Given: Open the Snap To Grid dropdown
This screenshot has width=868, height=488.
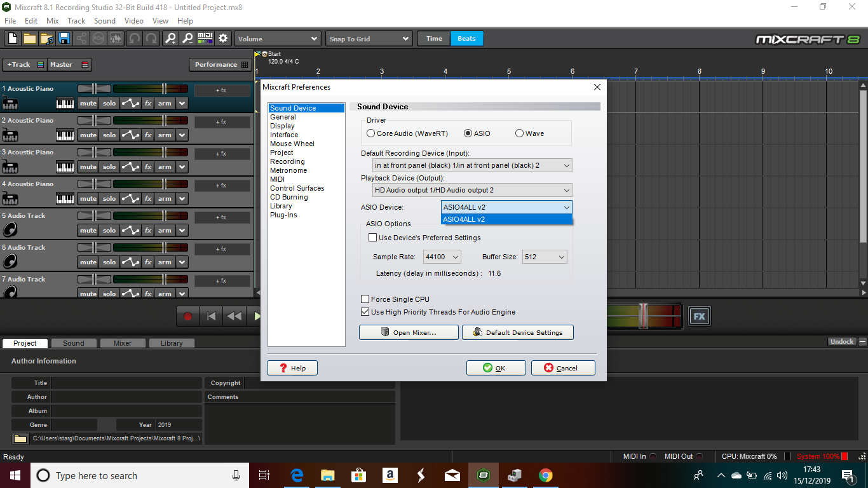Looking at the screenshot, I should point(369,39).
